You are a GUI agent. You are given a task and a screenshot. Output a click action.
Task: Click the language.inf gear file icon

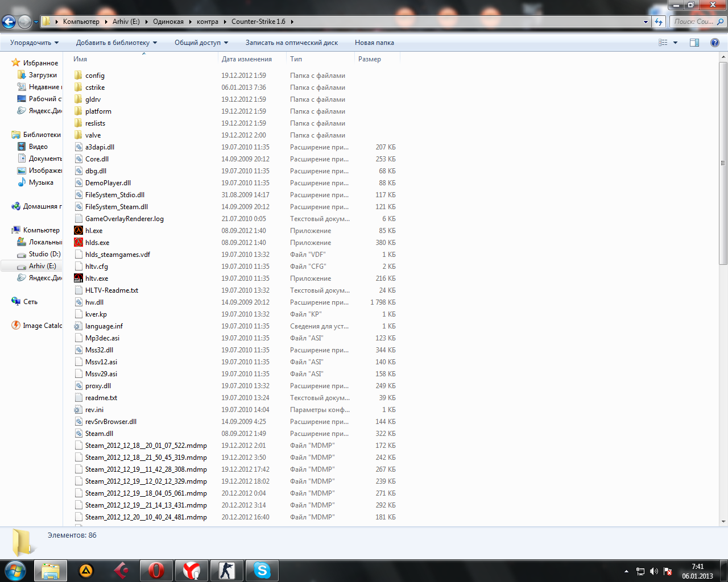pos(78,326)
